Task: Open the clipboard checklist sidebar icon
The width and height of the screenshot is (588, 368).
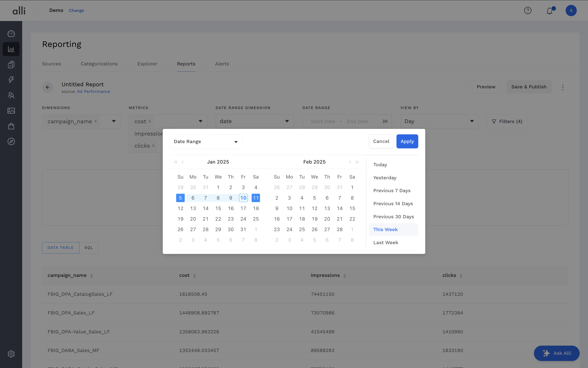Action: coord(11,64)
